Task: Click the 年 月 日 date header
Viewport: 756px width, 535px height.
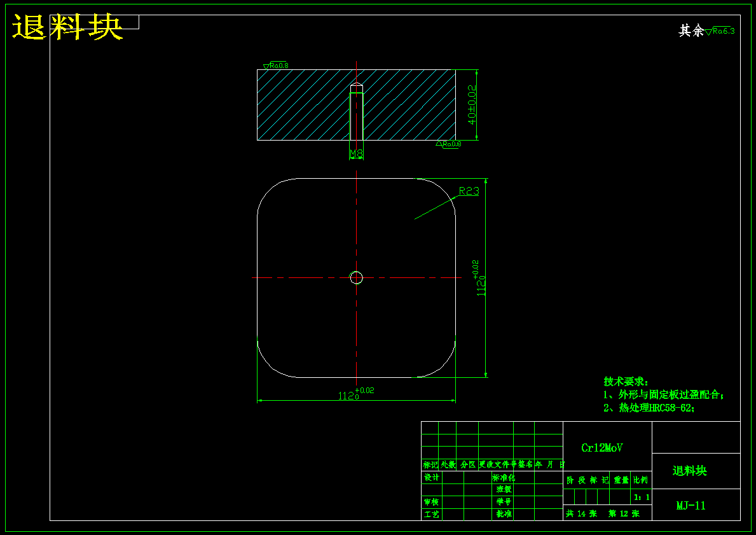Action: tap(549, 464)
